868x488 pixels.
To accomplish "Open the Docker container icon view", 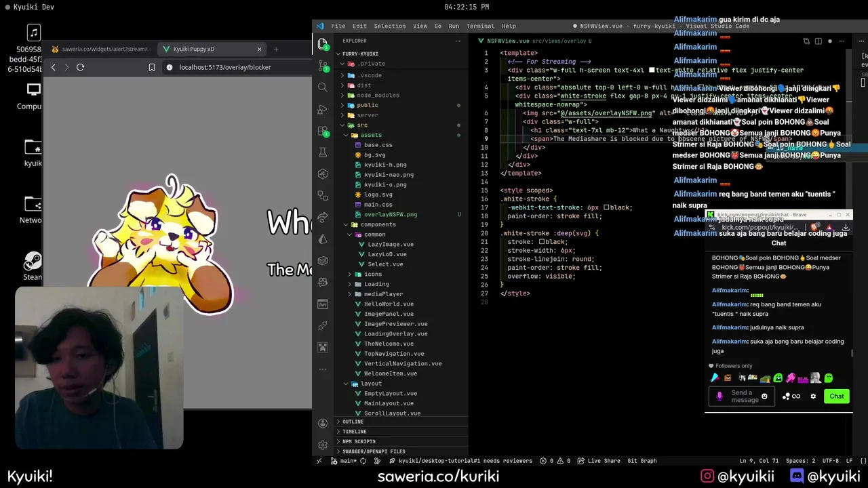I will (x=323, y=261).
